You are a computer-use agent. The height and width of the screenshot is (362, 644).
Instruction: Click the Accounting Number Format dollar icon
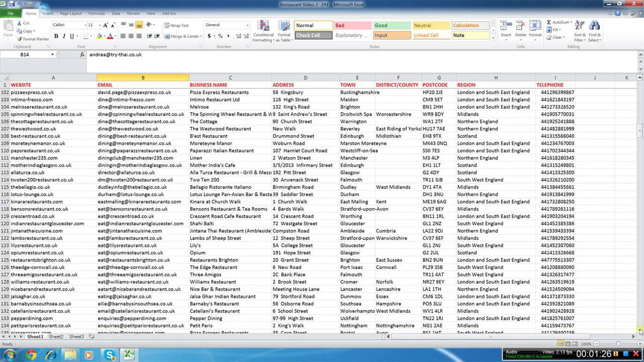pos(208,36)
